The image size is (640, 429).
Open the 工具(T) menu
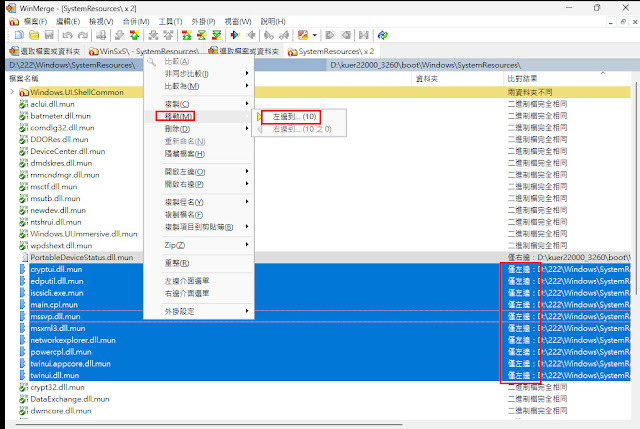coord(170,22)
